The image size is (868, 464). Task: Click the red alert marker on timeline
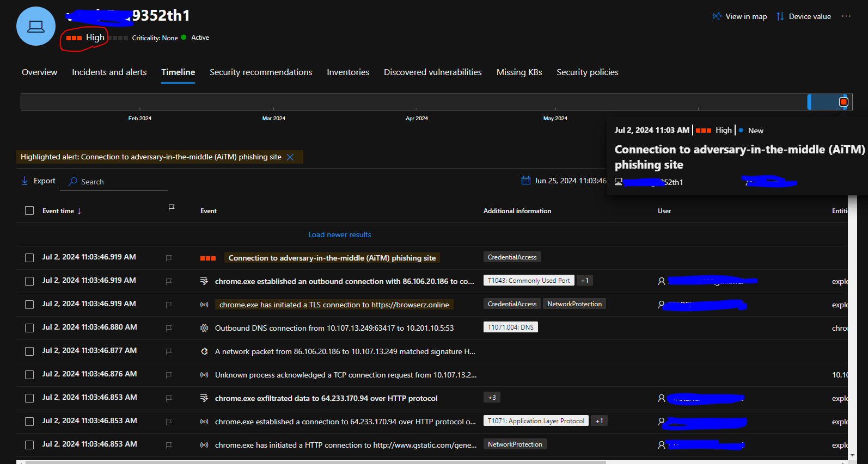(843, 102)
